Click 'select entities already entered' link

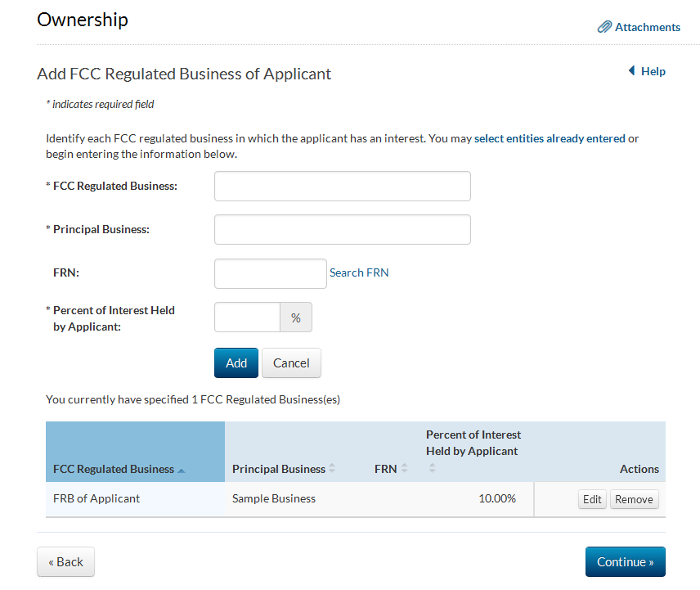[x=550, y=138]
